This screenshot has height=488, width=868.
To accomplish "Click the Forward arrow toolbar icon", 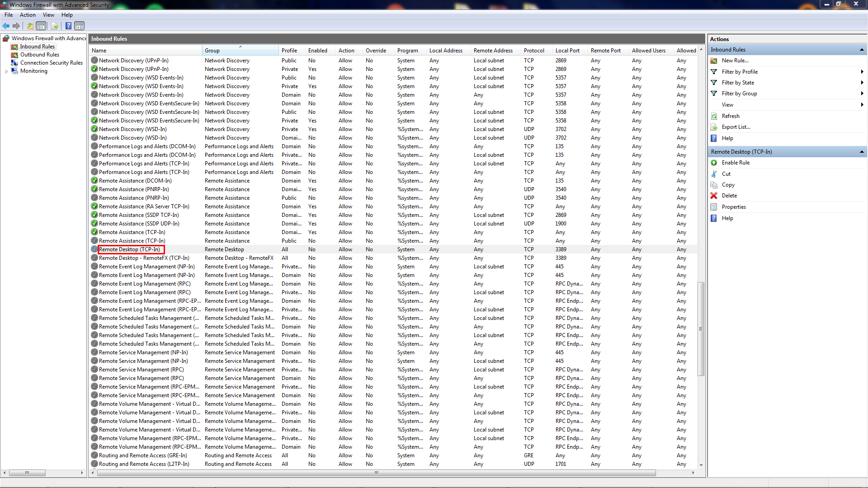I will click(16, 26).
